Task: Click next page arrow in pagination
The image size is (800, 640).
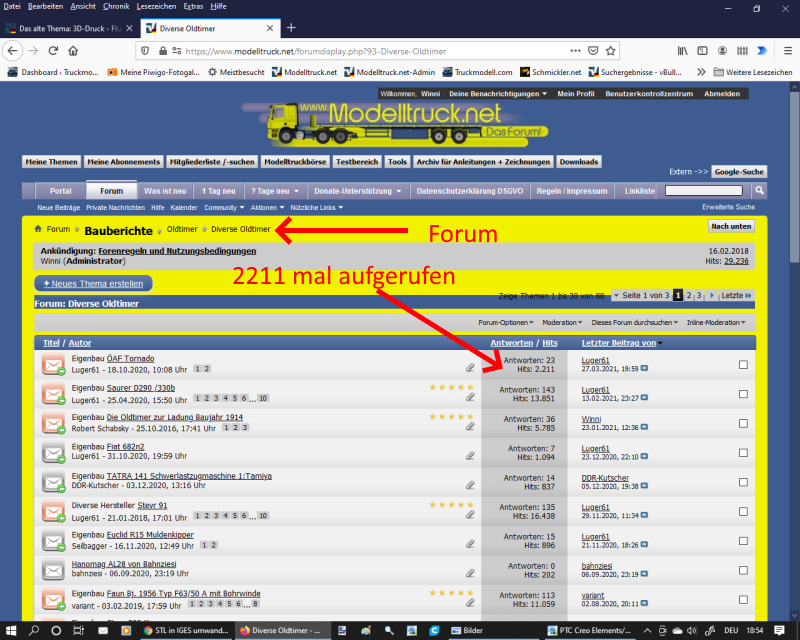Action: point(712,296)
